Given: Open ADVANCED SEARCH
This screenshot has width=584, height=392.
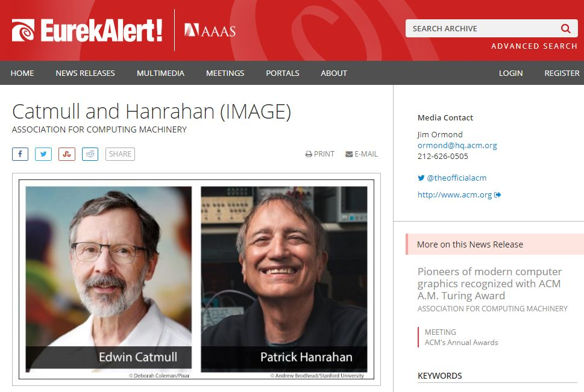Looking at the screenshot, I should 534,46.
